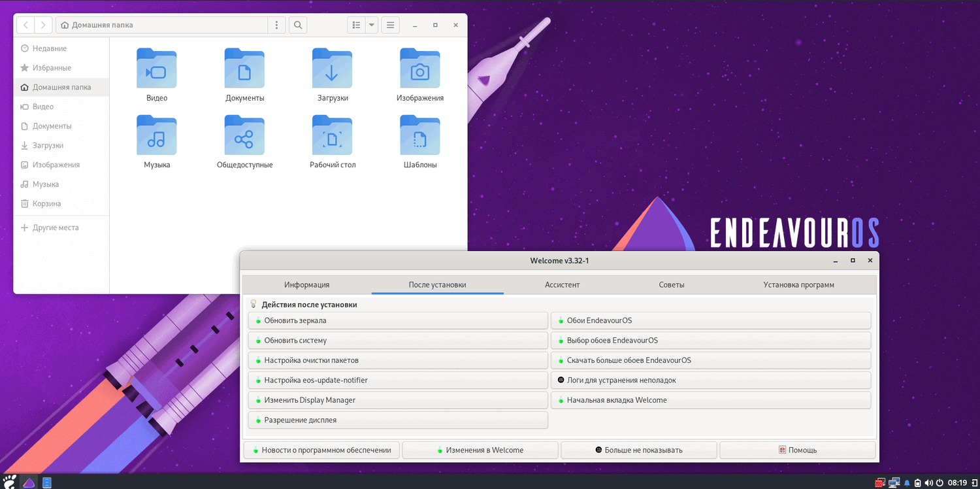Click the Обновить систему button
The width and height of the screenshot is (980, 489).
click(x=398, y=341)
